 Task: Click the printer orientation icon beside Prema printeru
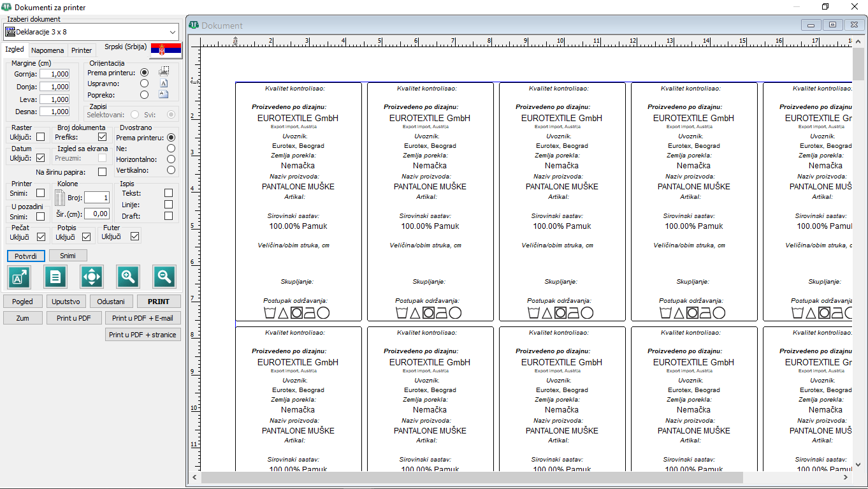coord(164,72)
